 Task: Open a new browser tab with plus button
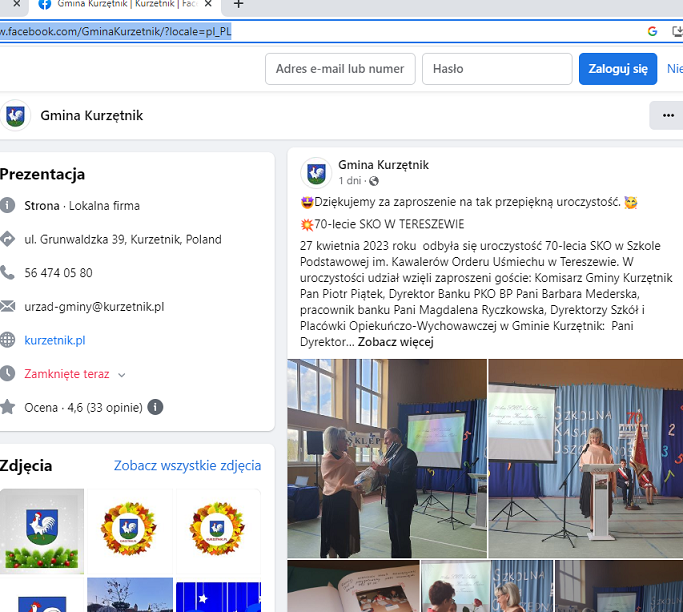(x=238, y=4)
